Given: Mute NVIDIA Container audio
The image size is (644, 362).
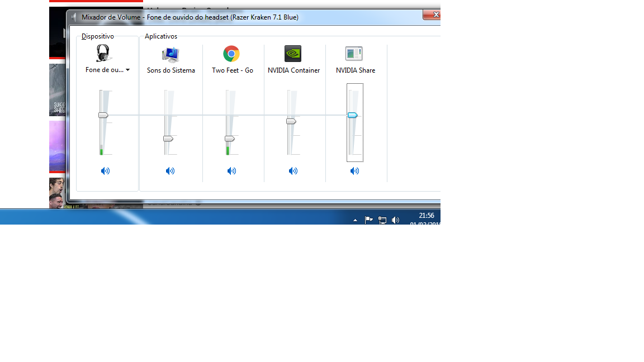Looking at the screenshot, I should [x=293, y=171].
